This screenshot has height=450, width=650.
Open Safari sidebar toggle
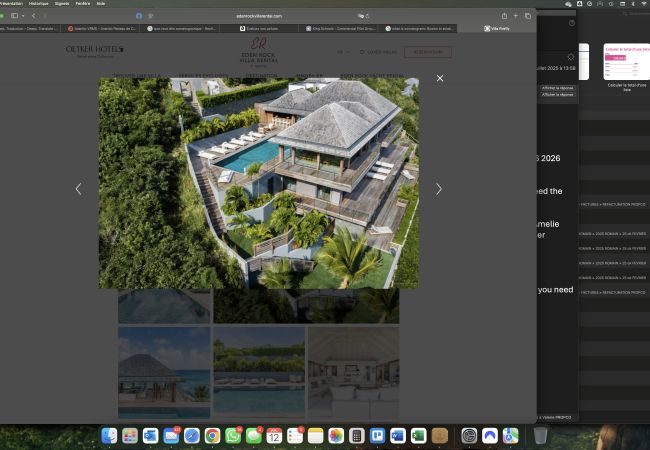tap(16, 16)
